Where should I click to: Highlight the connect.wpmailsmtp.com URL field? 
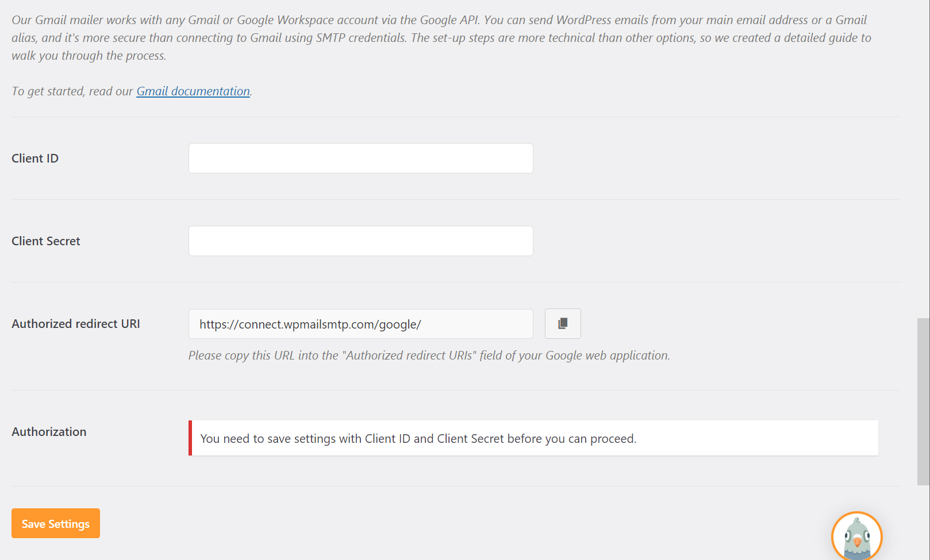coord(360,323)
